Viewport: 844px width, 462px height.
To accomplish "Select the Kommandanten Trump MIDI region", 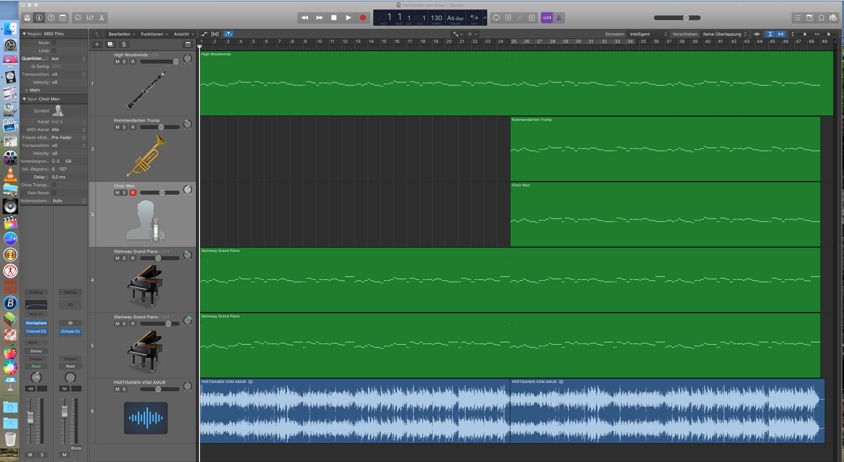I will 665,149.
